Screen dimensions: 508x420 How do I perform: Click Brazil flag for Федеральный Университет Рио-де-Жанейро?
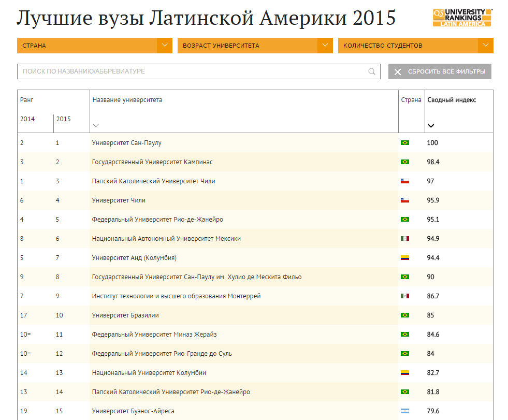pyautogui.click(x=404, y=219)
